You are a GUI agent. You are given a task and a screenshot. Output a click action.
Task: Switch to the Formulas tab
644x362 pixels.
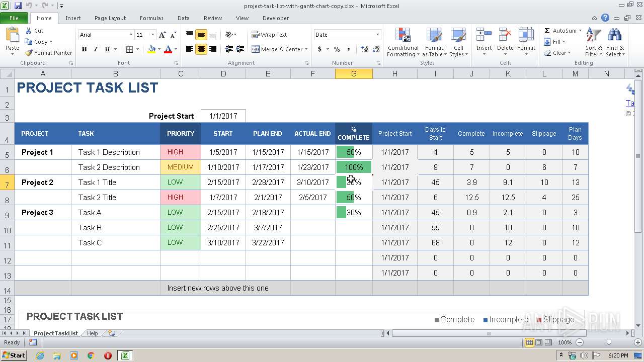[x=151, y=18]
